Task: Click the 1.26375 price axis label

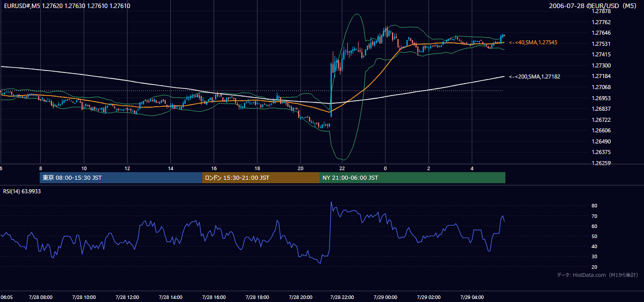Action: point(601,153)
